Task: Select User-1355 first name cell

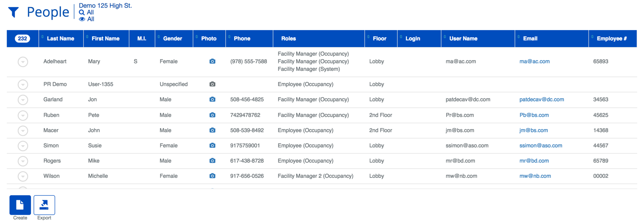Action: point(101,84)
